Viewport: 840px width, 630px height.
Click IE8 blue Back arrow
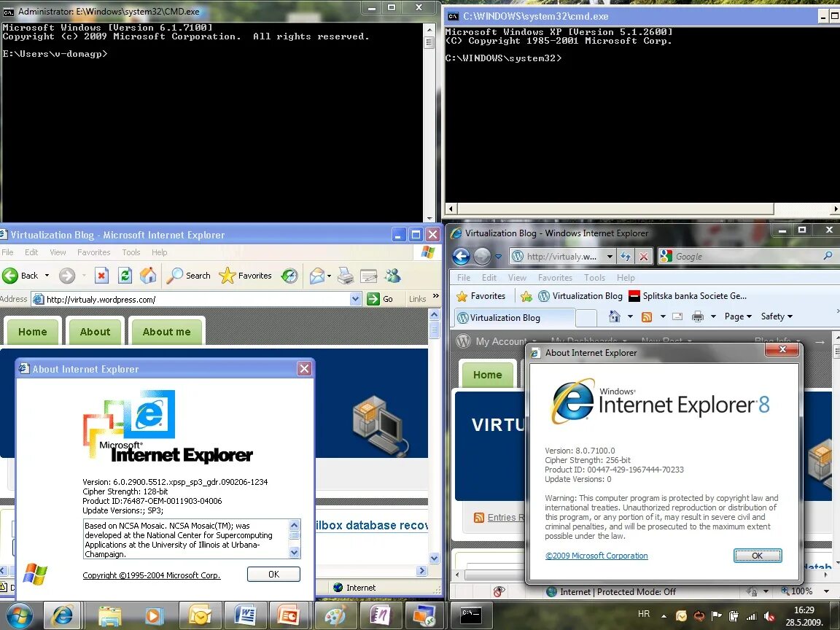coord(462,256)
